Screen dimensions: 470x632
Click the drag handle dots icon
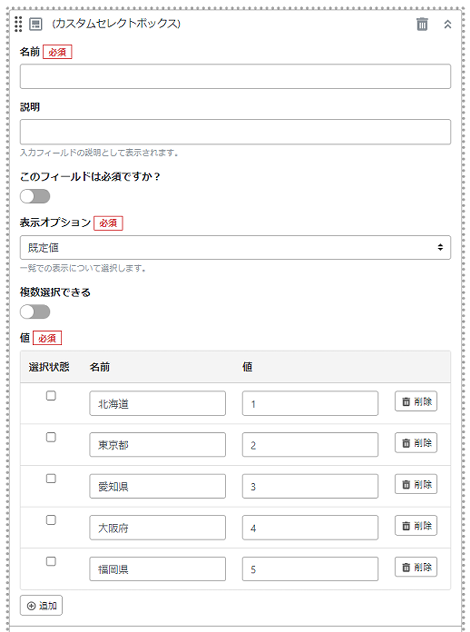18,24
